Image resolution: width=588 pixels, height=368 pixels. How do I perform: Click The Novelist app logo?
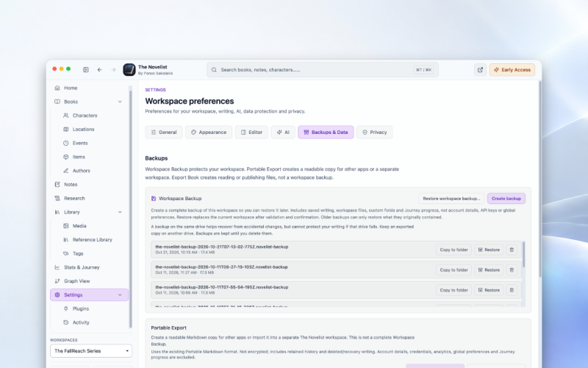[x=129, y=69]
